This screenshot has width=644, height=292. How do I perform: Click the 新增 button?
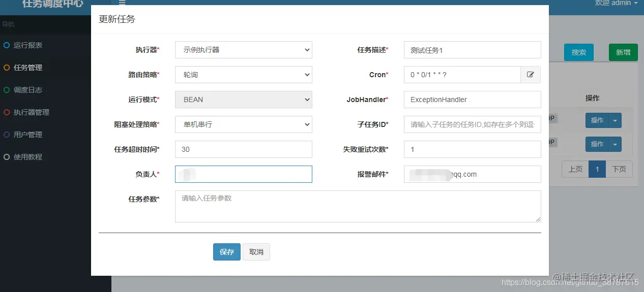(x=623, y=52)
